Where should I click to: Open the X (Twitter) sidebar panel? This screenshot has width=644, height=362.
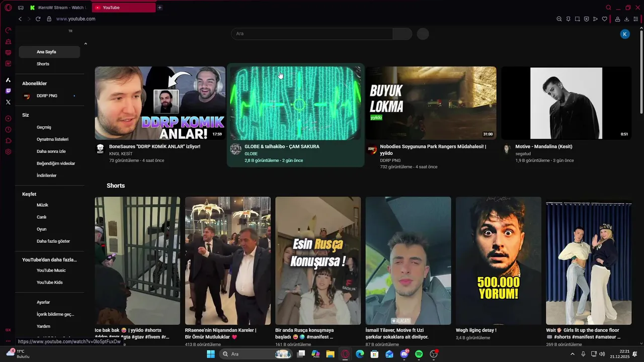click(x=8, y=102)
